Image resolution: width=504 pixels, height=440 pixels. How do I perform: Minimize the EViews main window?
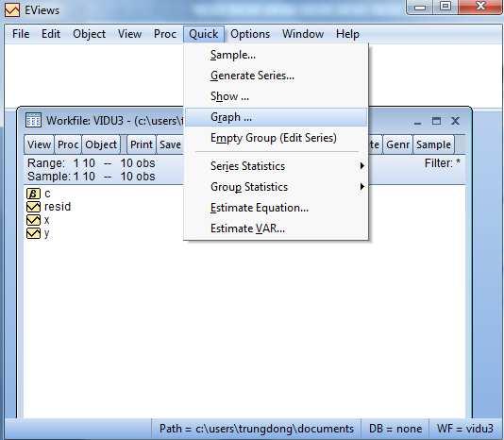pos(420,7)
